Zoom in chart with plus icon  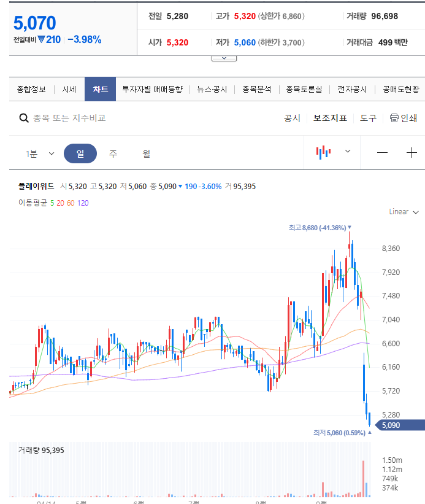point(412,153)
